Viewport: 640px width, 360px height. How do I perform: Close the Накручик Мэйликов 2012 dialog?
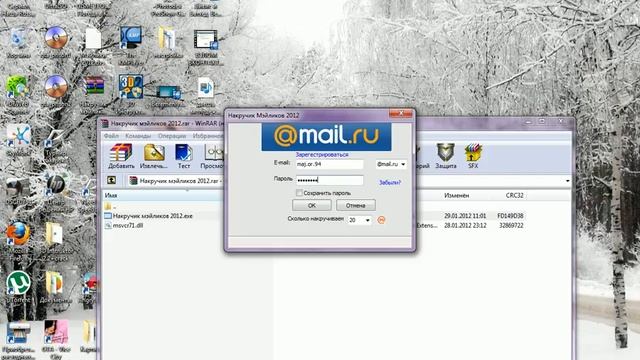point(400,113)
